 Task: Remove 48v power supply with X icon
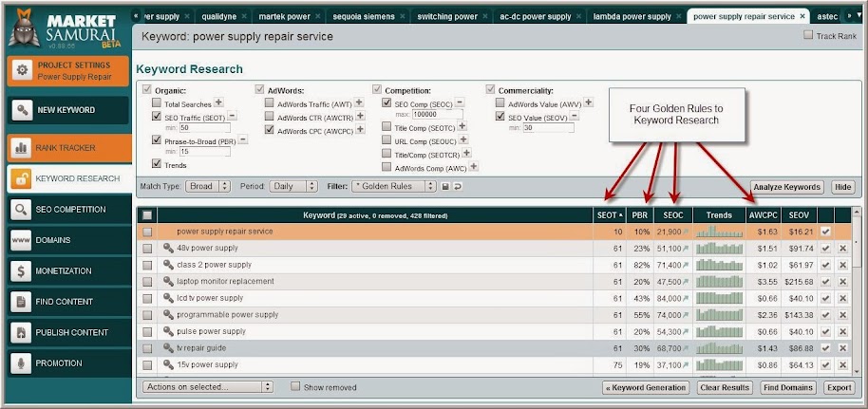coord(842,249)
